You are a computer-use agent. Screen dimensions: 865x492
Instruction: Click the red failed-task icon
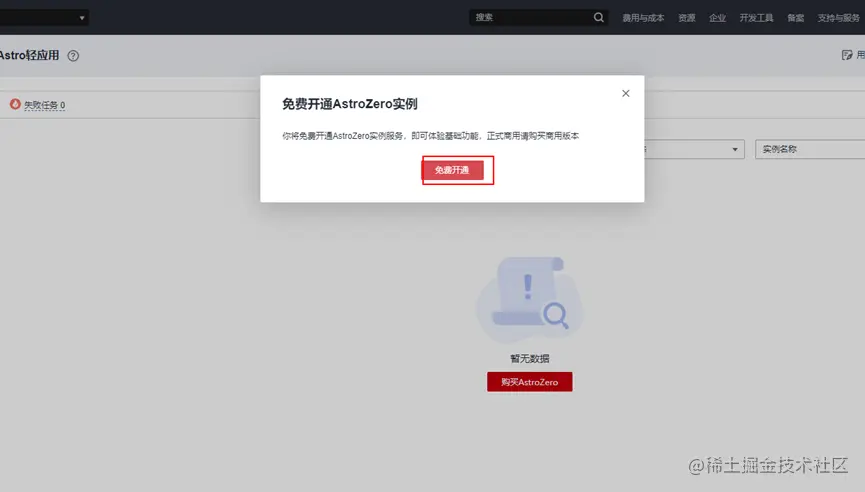15,104
